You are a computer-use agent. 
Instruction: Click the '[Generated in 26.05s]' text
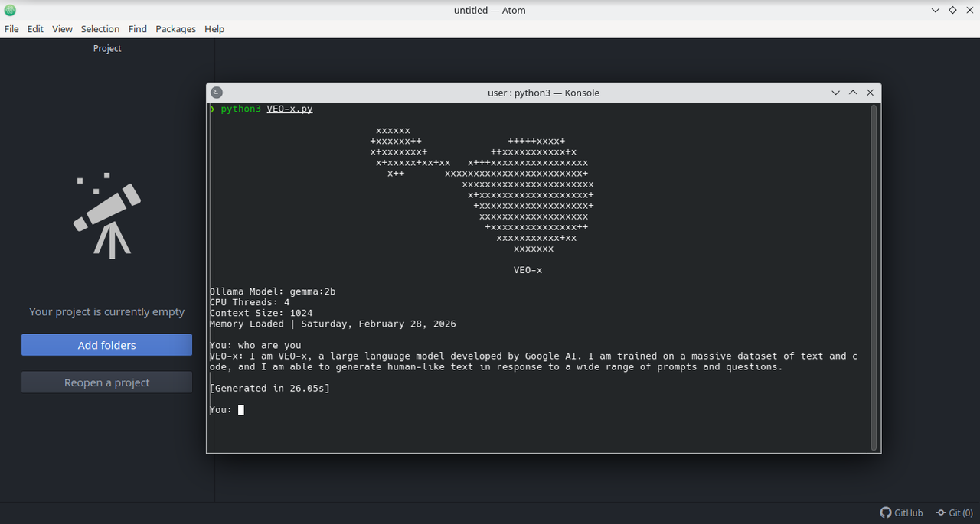tap(269, 389)
